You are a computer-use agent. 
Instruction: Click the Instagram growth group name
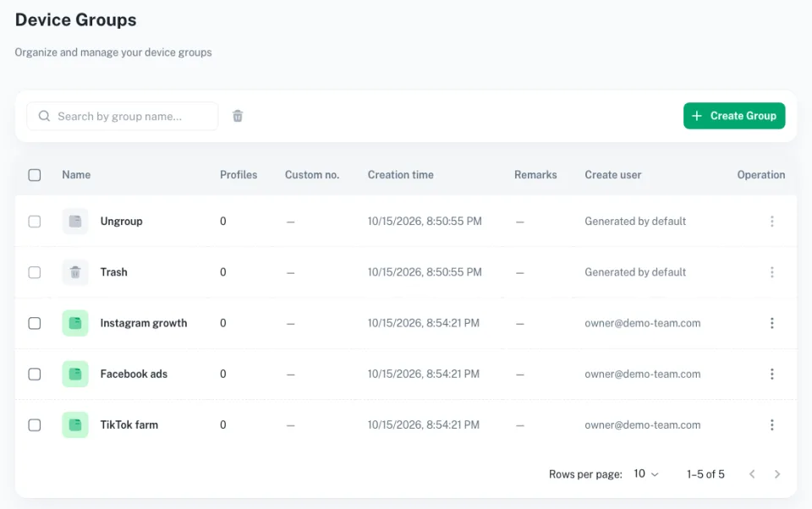pos(144,323)
